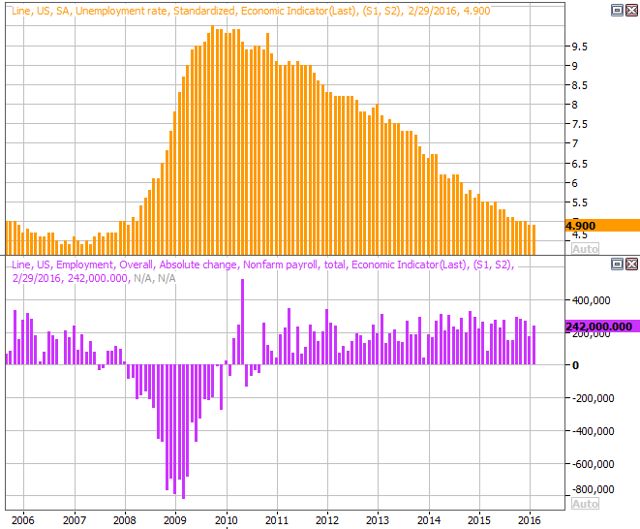Click the 5.5 tick on unemployment axis
Viewport: 640px width, 529px height.
pos(580,202)
